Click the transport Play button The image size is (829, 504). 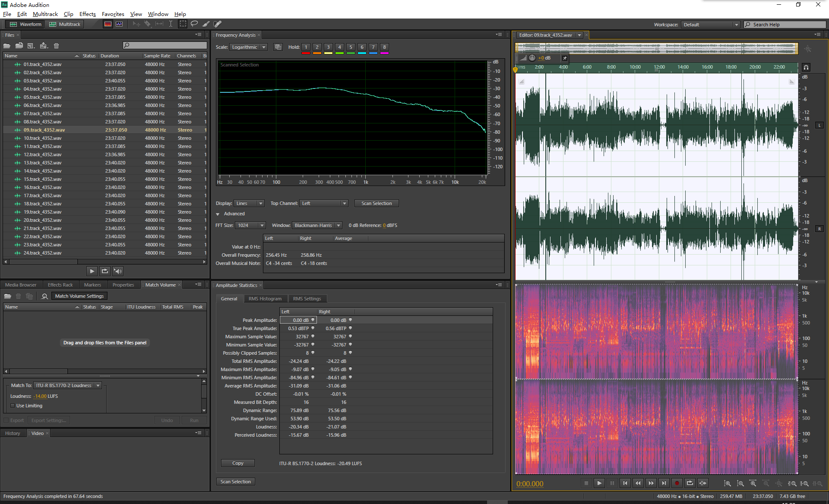pyautogui.click(x=599, y=483)
